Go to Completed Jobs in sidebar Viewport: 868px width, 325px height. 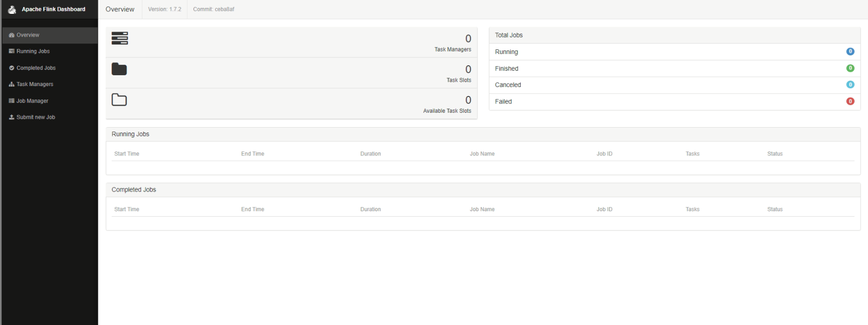(x=49, y=68)
